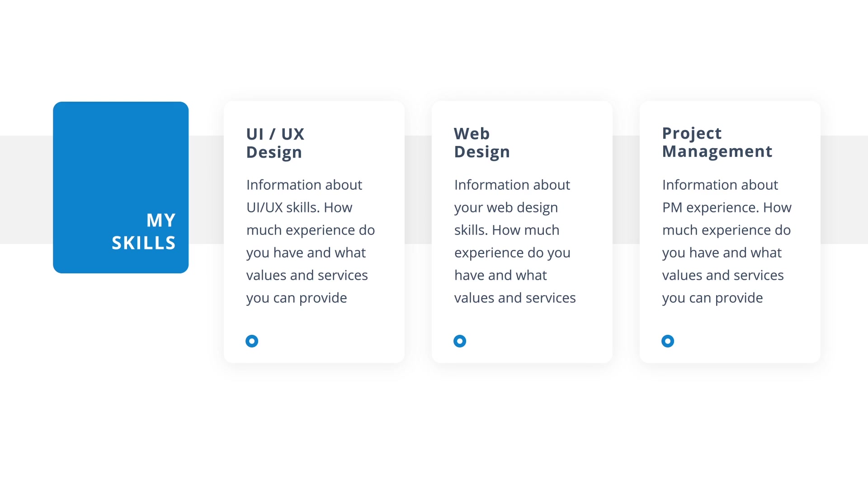
Task: Select the PM experience description paragraph
Action: (x=726, y=241)
